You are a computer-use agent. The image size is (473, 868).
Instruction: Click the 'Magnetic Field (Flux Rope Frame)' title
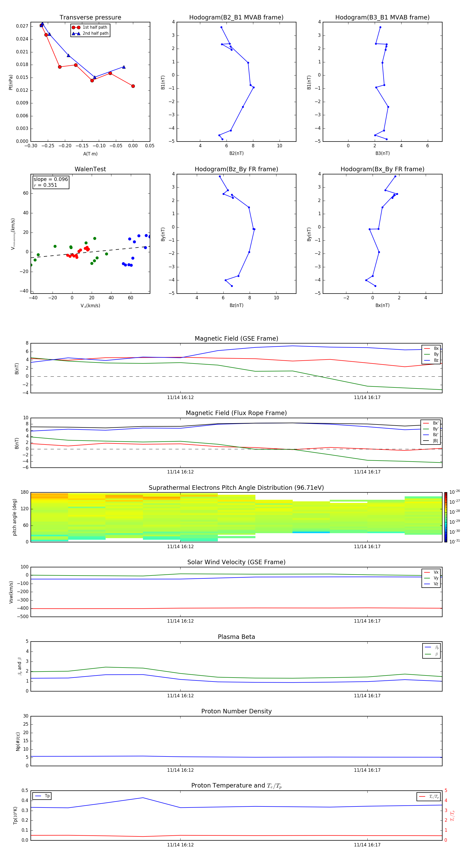[x=236, y=413]
